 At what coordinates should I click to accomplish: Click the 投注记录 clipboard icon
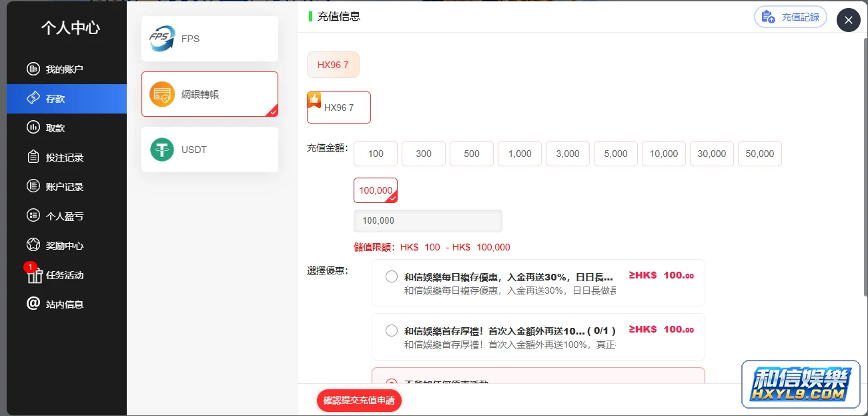33,157
